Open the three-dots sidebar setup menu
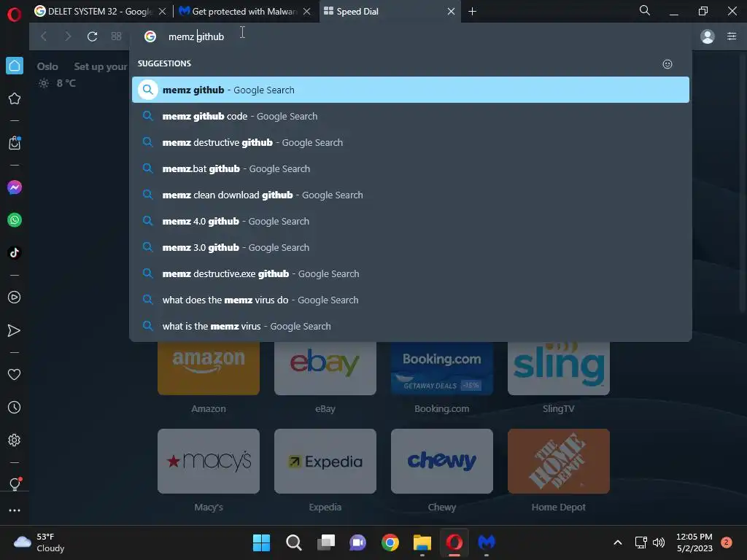The image size is (747, 560). (15, 510)
